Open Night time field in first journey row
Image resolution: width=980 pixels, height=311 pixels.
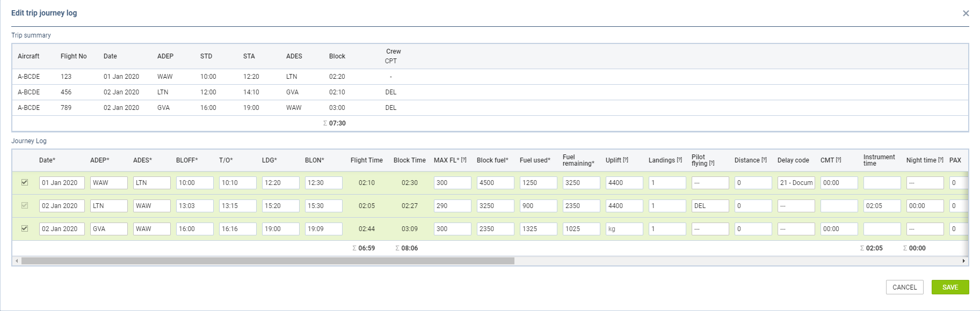[x=925, y=183]
